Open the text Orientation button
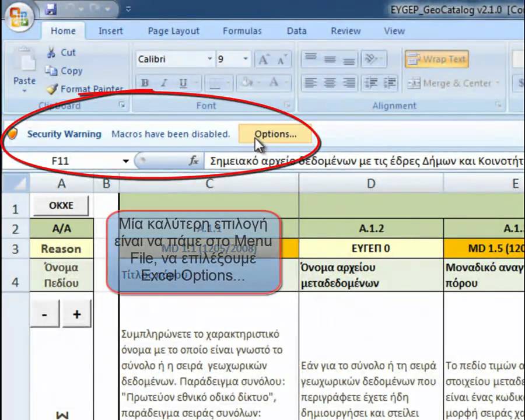The width and height of the screenshot is (525, 420). pos(373,60)
